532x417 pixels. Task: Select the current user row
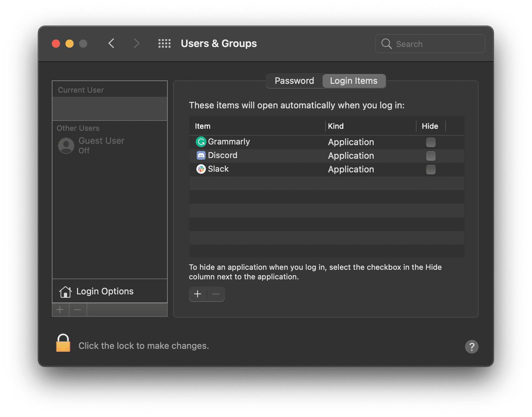[110, 109]
